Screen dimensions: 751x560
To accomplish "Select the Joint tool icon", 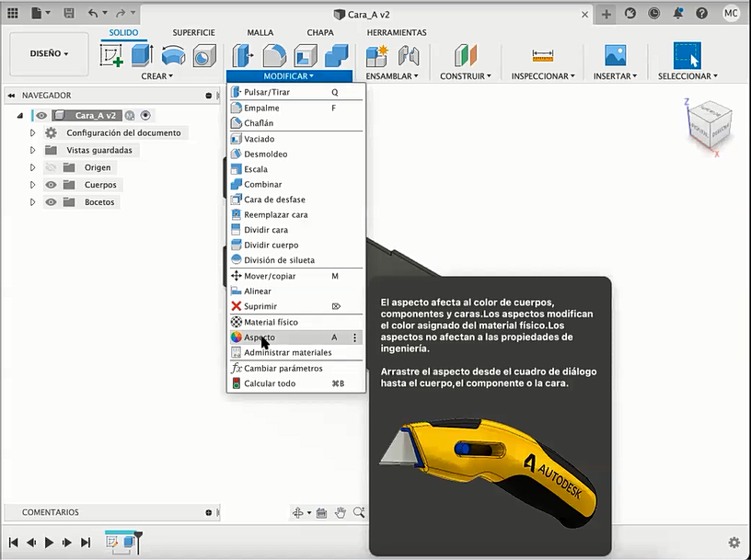I will point(409,55).
